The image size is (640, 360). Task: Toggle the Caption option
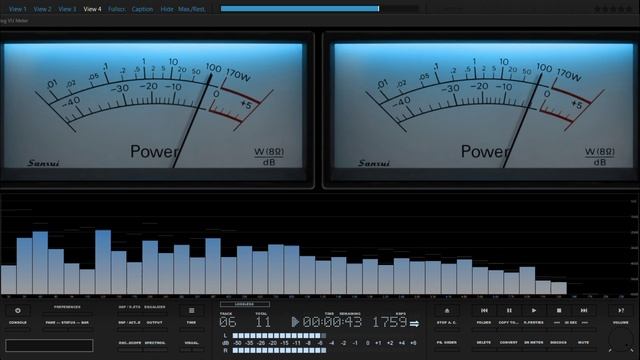142,9
